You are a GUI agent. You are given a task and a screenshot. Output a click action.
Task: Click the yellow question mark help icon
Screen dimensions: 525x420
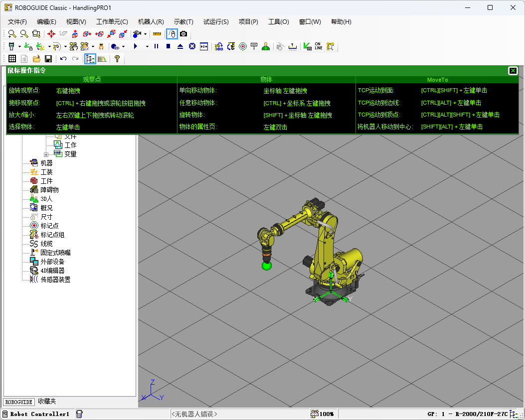117,59
